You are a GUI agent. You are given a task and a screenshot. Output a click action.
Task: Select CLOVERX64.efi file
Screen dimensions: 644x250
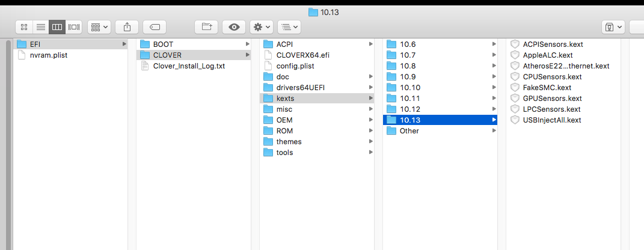click(x=317, y=55)
